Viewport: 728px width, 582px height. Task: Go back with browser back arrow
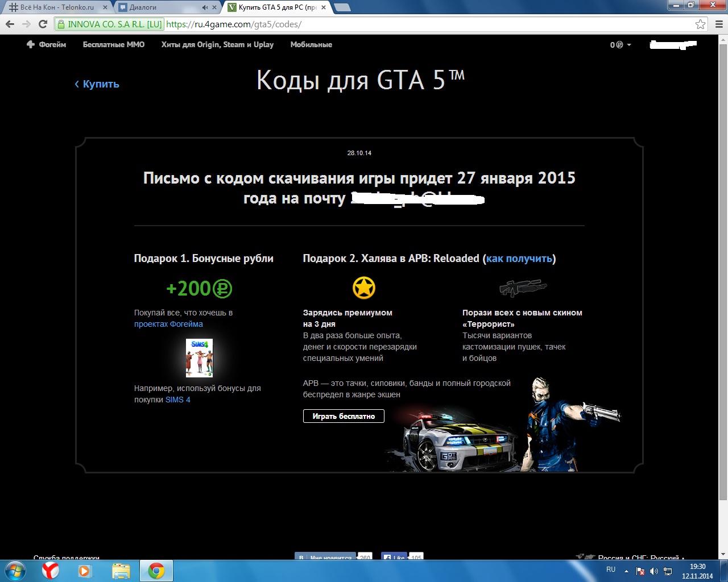pos(10,24)
